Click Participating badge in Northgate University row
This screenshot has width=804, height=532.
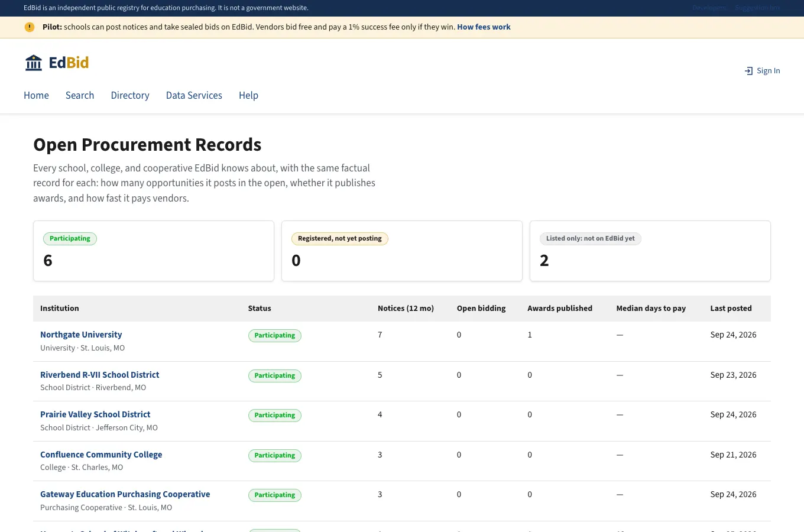[275, 336]
